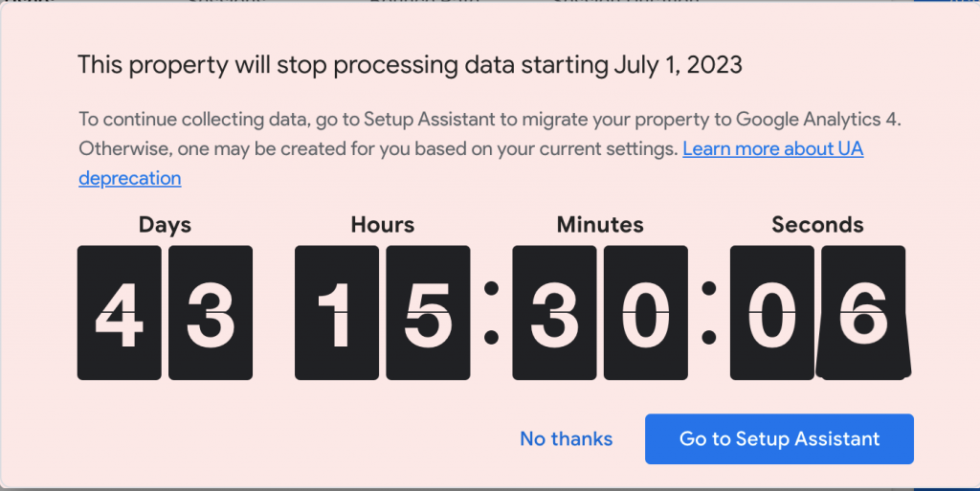Image resolution: width=980 pixels, height=491 pixels.
Task: Click the colon separating Hours and Minutes
Action: click(492, 312)
